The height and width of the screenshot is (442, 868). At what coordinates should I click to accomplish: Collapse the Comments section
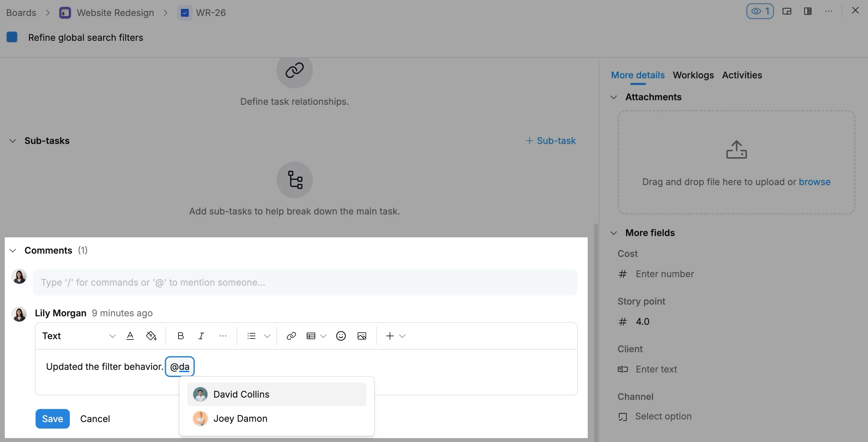(13, 250)
